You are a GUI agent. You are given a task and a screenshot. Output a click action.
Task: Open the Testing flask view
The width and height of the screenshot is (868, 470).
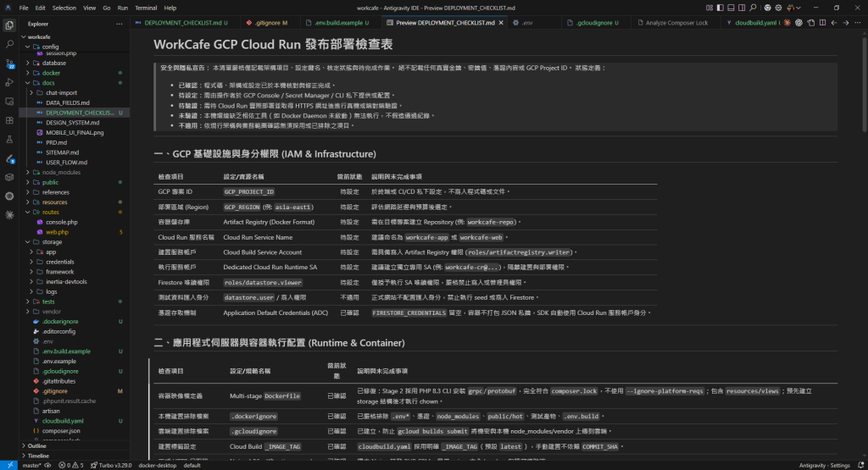pyautogui.click(x=9, y=140)
